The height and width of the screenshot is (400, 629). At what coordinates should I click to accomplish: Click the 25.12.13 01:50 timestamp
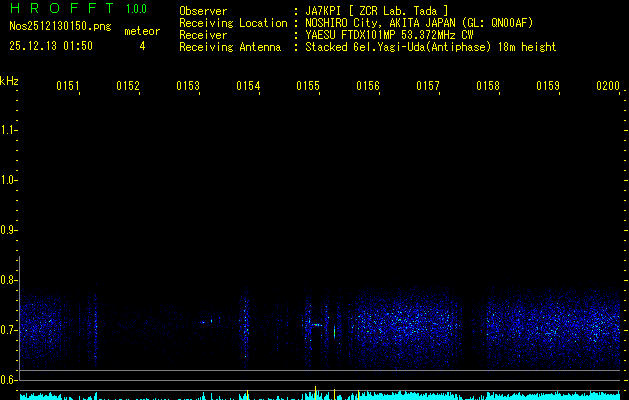50,46
